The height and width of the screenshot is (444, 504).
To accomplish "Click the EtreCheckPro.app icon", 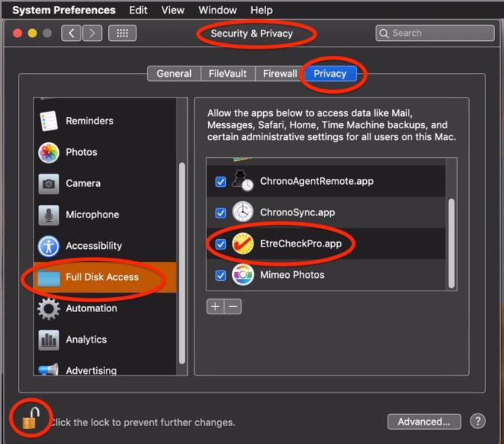I will [x=242, y=244].
